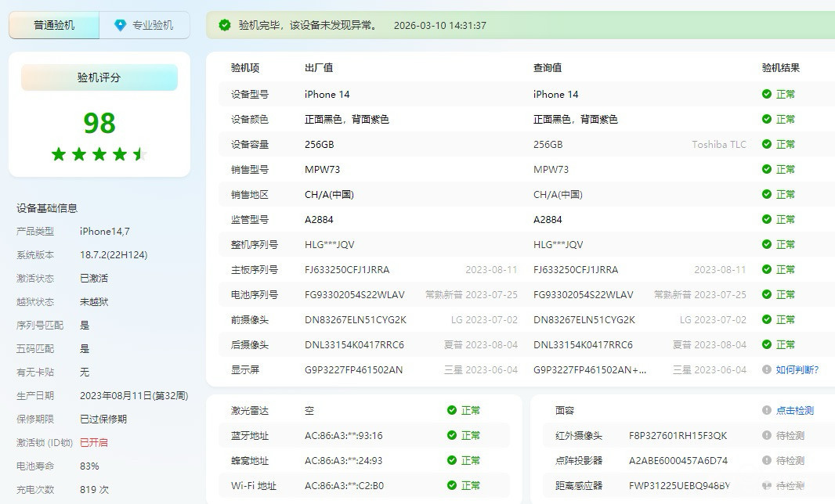835x504 pixels.
Task: Click the grey info icon beside 点击检测
Action: pos(767,410)
